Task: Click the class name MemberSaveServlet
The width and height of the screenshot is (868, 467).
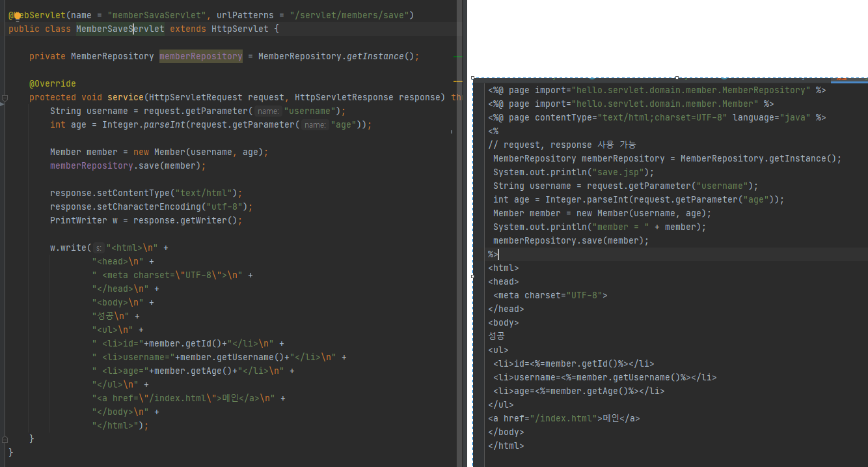Action: coord(120,29)
